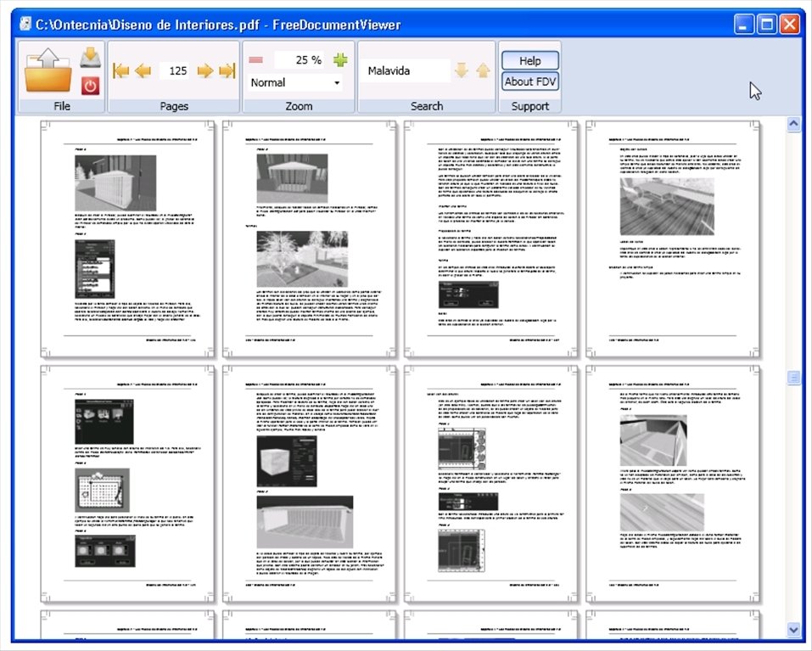812x651 pixels.
Task: Click the page number field showing 125
Action: (x=176, y=70)
